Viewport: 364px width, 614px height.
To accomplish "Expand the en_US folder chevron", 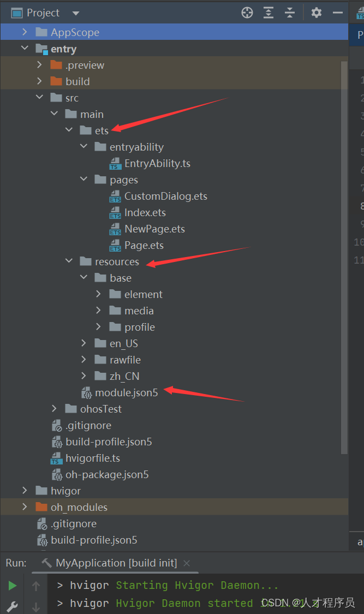I will point(83,343).
